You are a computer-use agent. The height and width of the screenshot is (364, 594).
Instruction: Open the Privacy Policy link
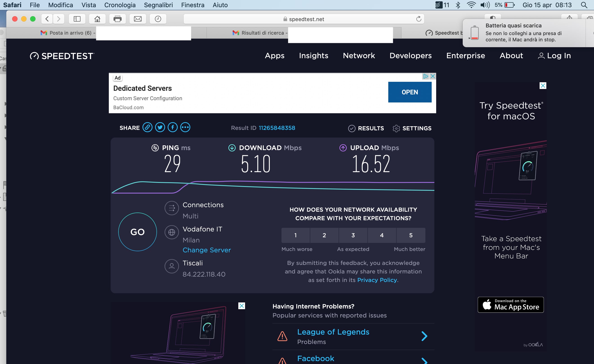(377, 280)
